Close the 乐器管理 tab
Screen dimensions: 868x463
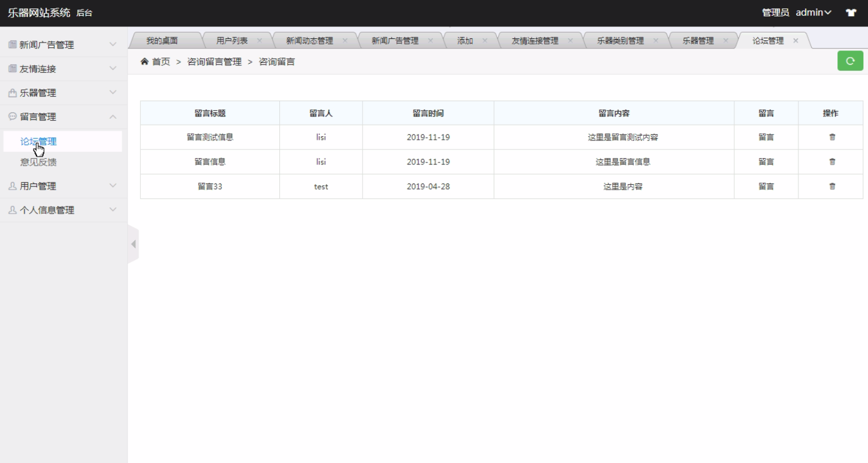(x=726, y=41)
